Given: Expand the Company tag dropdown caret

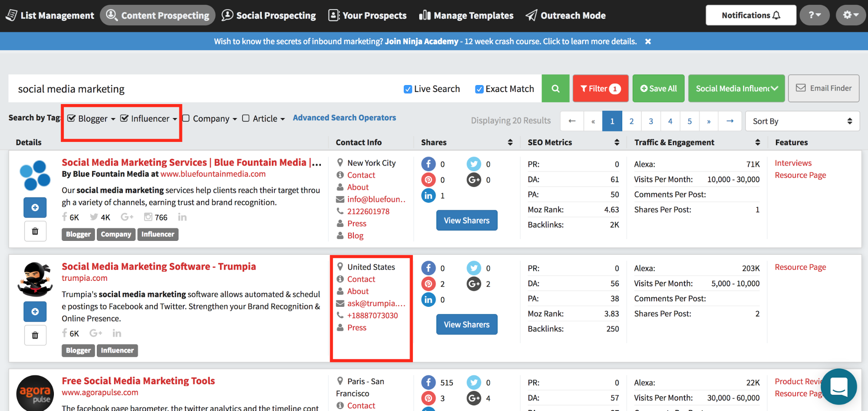Looking at the screenshot, I should 235,119.
